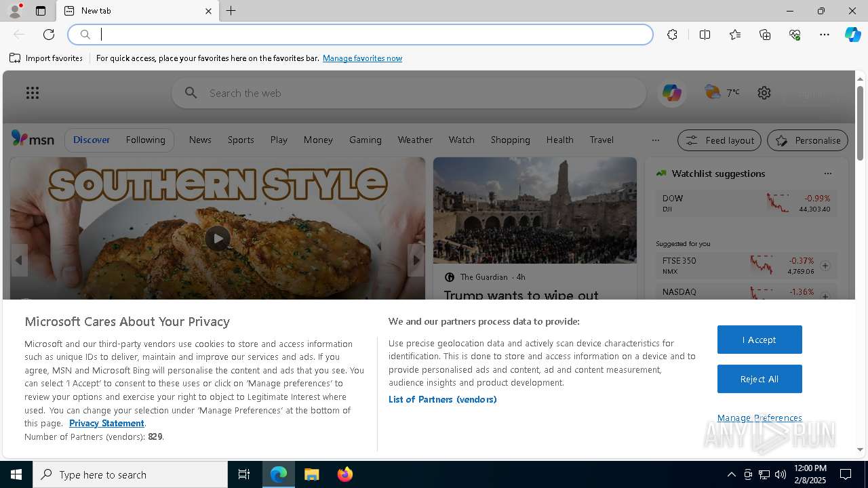Open the Guardian Trump article thumbnail
868x488 pixels.
(x=535, y=210)
